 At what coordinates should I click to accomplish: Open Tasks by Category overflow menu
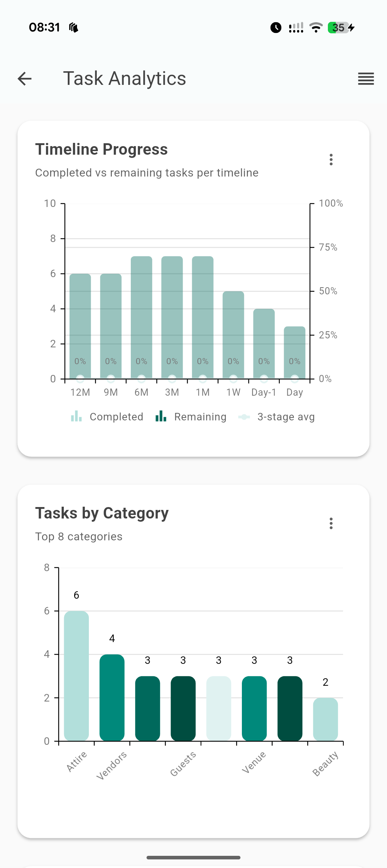(x=331, y=524)
